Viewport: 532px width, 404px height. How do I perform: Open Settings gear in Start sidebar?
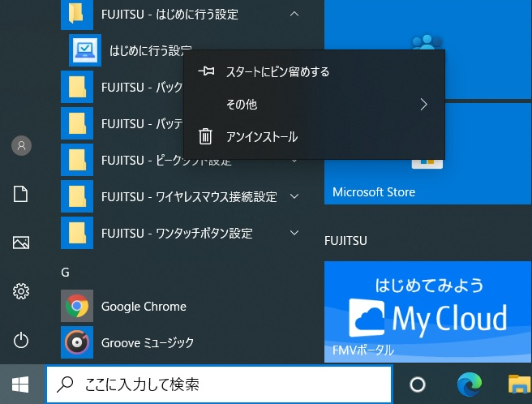[x=21, y=291]
